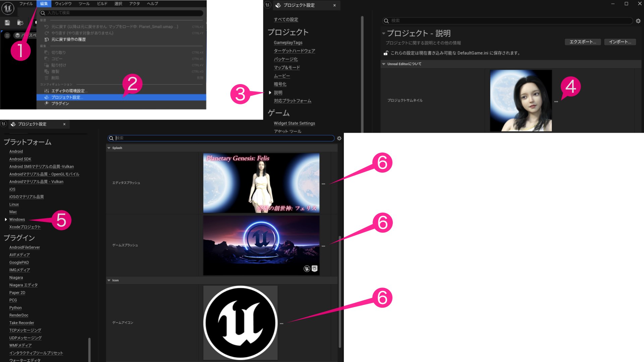Select プロジェクト設定 in the edit menu
This screenshot has width=644, height=362.
pos(121,97)
